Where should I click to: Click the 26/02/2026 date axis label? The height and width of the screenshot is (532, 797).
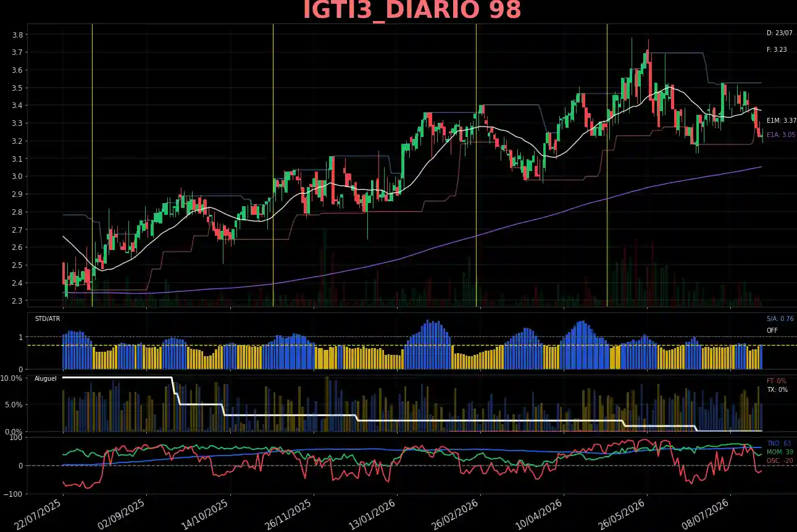click(456, 513)
